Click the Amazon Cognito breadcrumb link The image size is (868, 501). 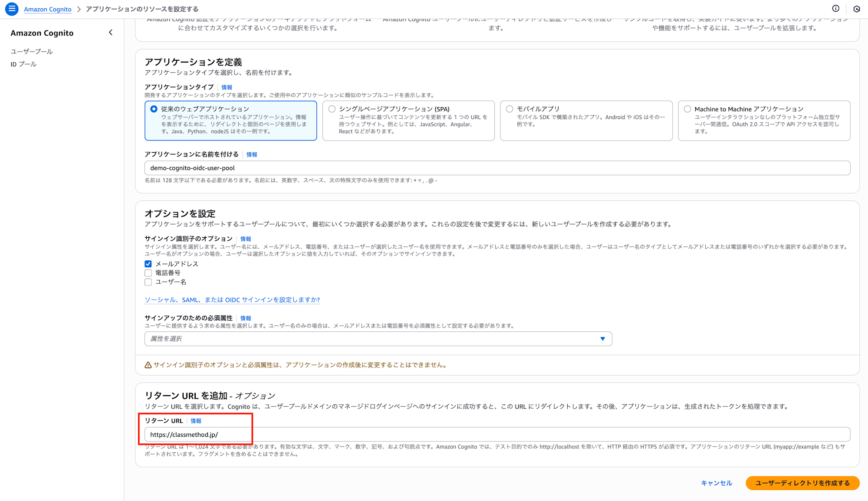48,9
